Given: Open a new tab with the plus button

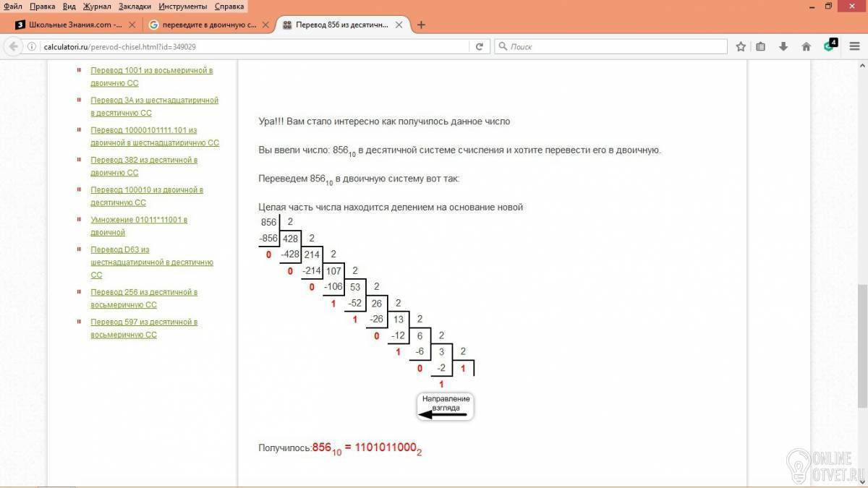Looking at the screenshot, I should coord(422,25).
